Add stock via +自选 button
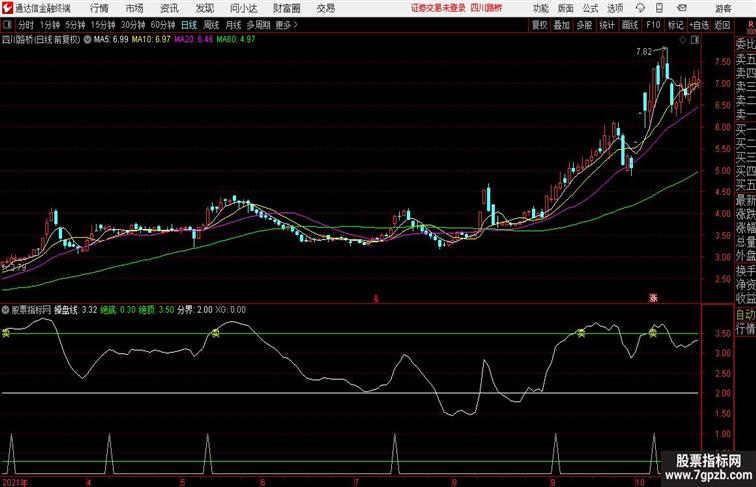The height and width of the screenshot is (487, 756). tap(699, 25)
